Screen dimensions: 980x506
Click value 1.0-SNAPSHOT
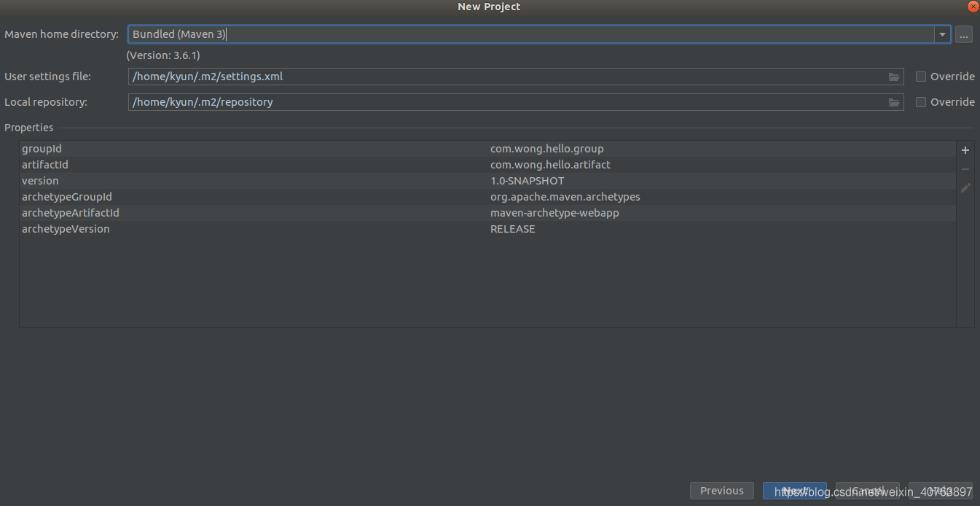click(x=528, y=181)
